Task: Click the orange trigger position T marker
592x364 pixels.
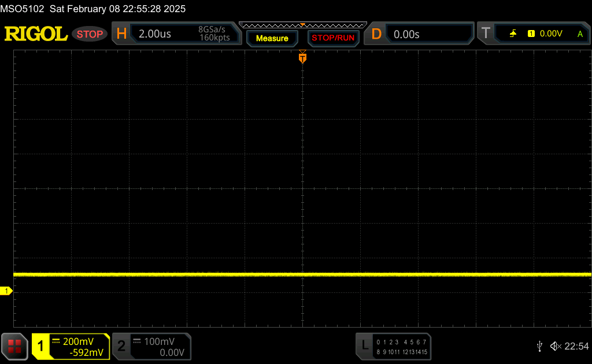Action: tap(302, 57)
